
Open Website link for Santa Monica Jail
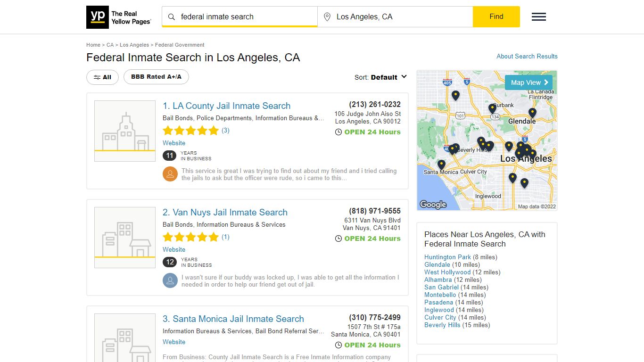(x=174, y=342)
